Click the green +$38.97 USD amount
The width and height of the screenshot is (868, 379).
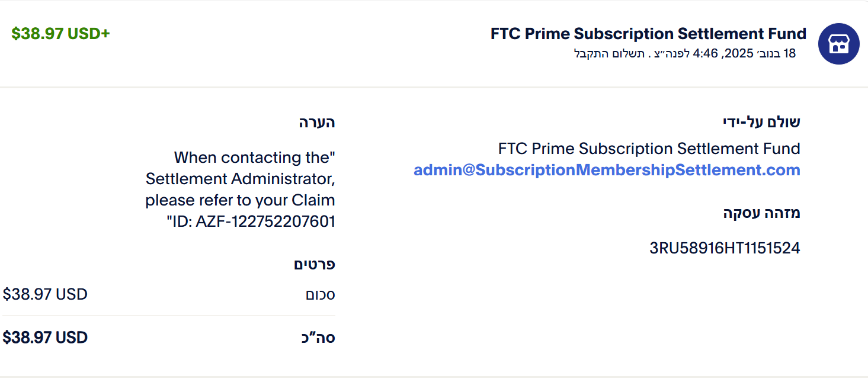point(60,34)
